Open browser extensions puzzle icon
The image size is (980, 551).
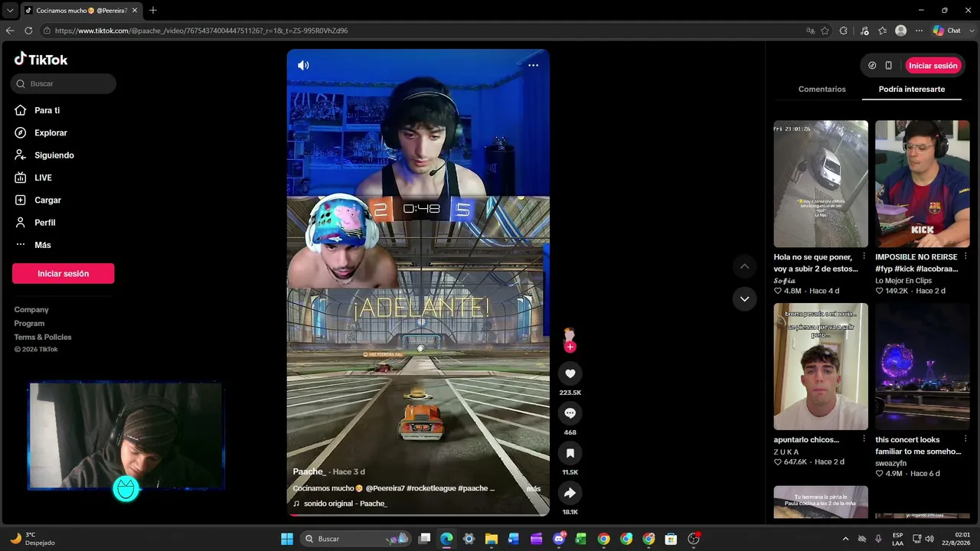(844, 31)
